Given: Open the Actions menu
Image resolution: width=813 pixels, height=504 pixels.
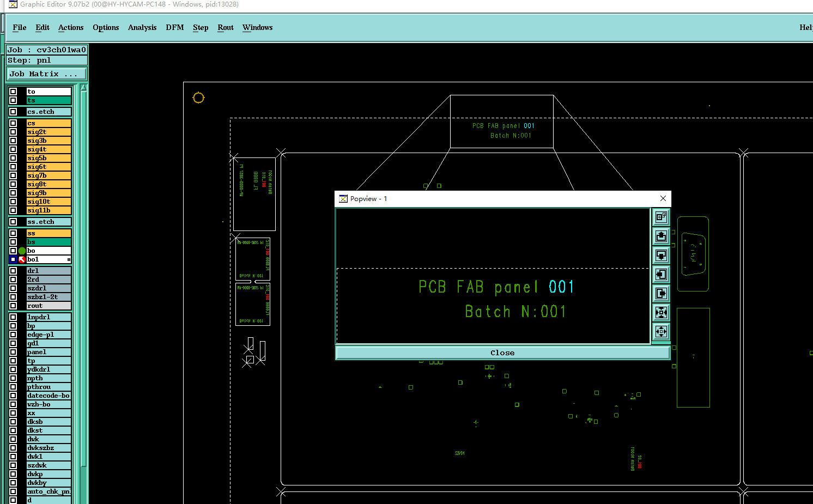Looking at the screenshot, I should pos(71,28).
